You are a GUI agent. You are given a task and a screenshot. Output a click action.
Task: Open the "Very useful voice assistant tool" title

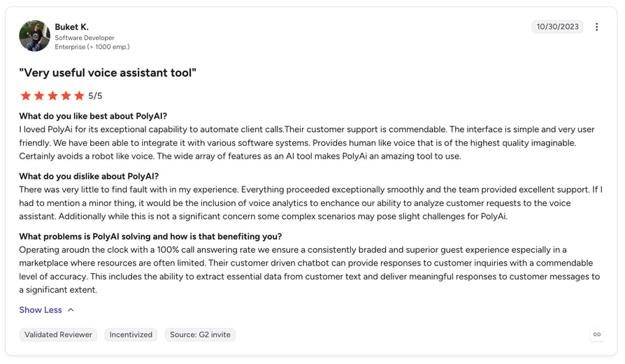pyautogui.click(x=108, y=73)
